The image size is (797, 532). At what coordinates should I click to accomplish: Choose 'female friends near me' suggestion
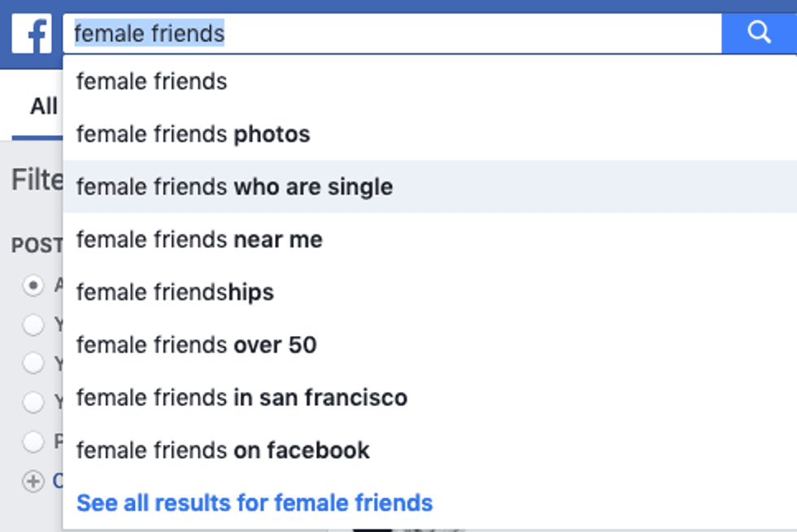199,240
